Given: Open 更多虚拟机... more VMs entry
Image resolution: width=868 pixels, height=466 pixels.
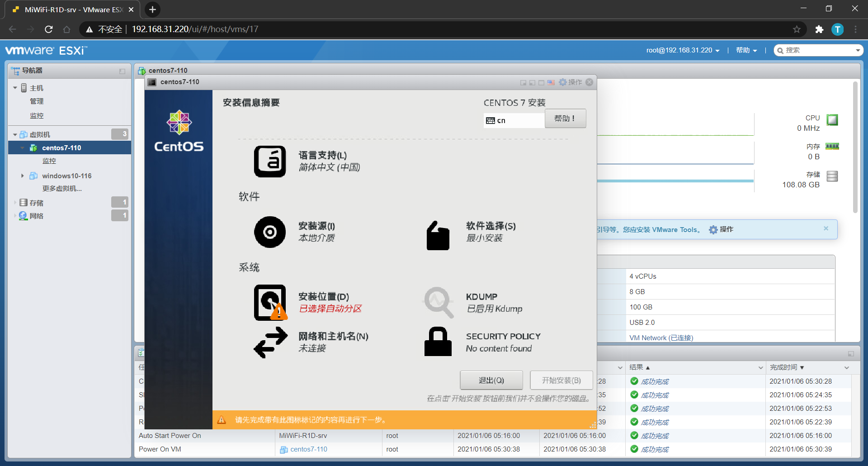Looking at the screenshot, I should click(62, 188).
